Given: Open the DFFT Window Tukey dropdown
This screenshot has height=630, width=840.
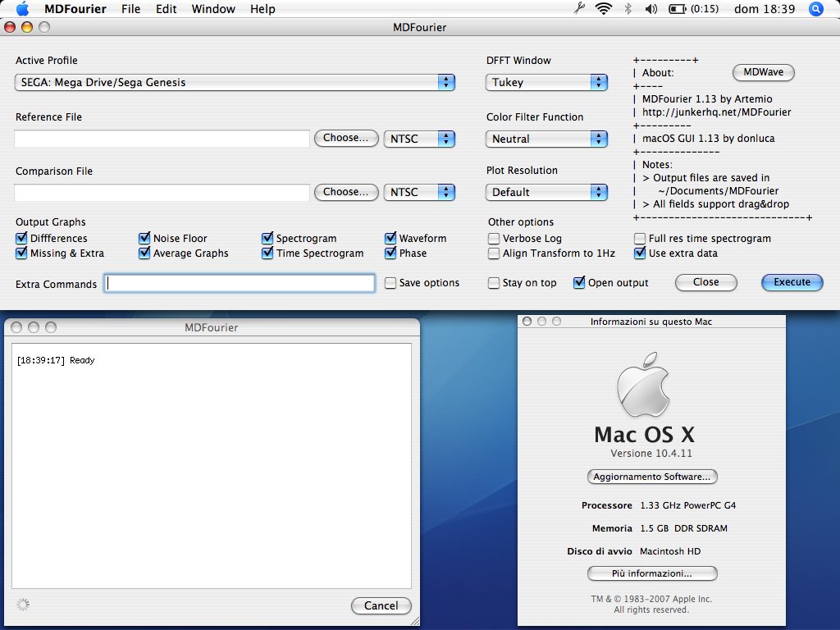Looking at the screenshot, I should 546,83.
